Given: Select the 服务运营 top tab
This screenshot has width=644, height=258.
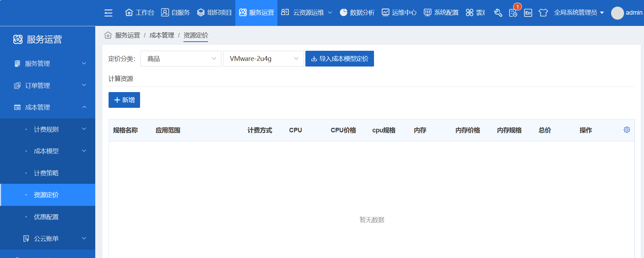Looking at the screenshot, I should [x=256, y=13].
